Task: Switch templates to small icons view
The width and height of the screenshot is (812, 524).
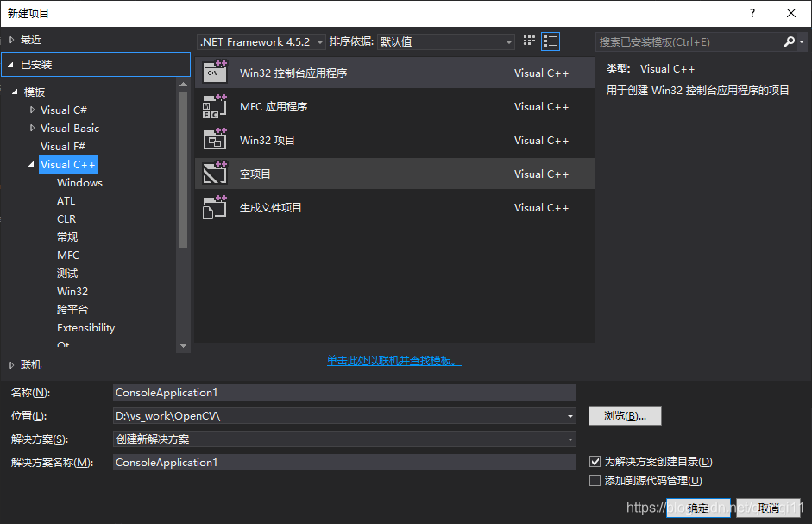Action: (x=528, y=41)
